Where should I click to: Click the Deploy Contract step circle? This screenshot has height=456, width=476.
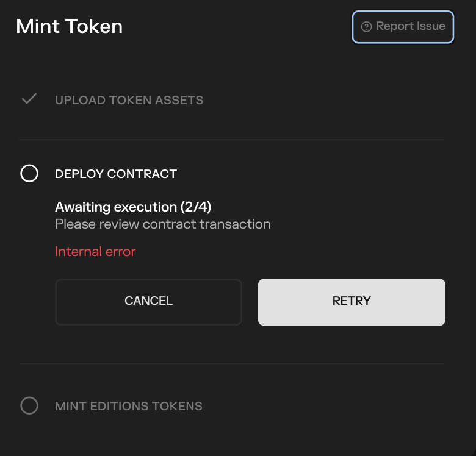(29, 174)
